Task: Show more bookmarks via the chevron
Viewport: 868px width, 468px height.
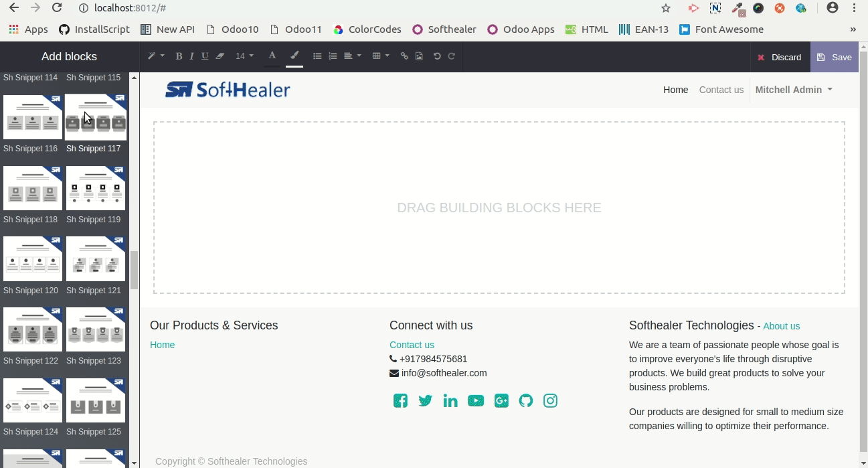Action: click(853, 29)
